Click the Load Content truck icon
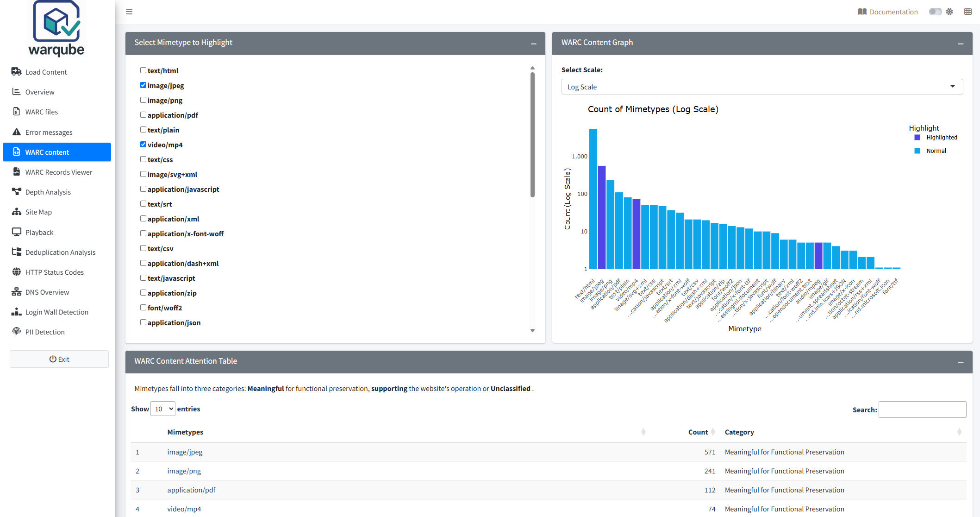This screenshot has height=517, width=980. tap(17, 72)
